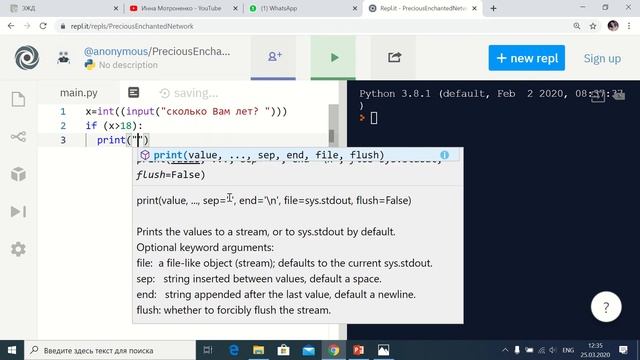Click the help question mark button
640x360 pixels.
(x=606, y=307)
